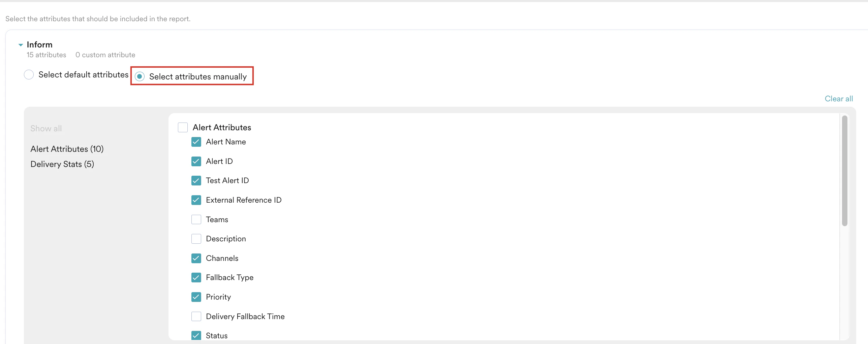Uncheck the Channels attribute
Image resolution: width=868 pixels, height=344 pixels.
pos(196,258)
